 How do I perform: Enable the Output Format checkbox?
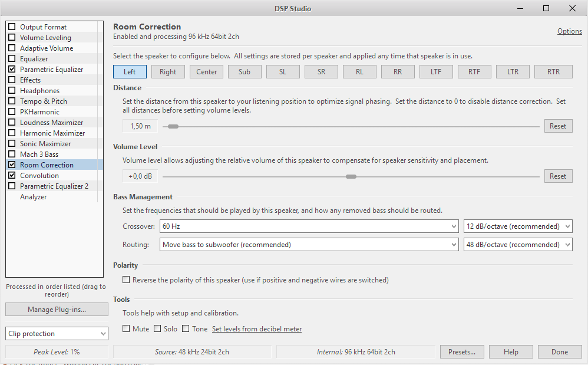12,27
